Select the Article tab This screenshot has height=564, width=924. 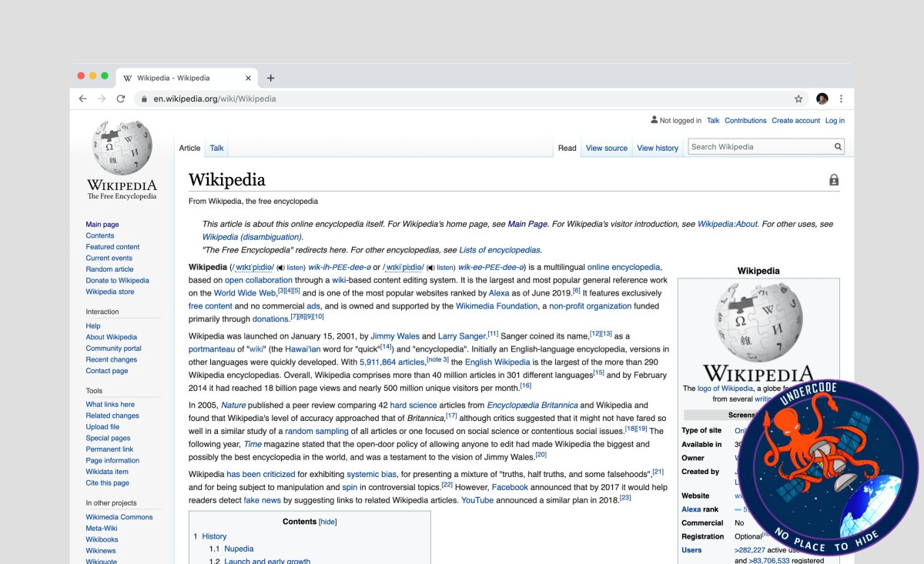pos(189,148)
